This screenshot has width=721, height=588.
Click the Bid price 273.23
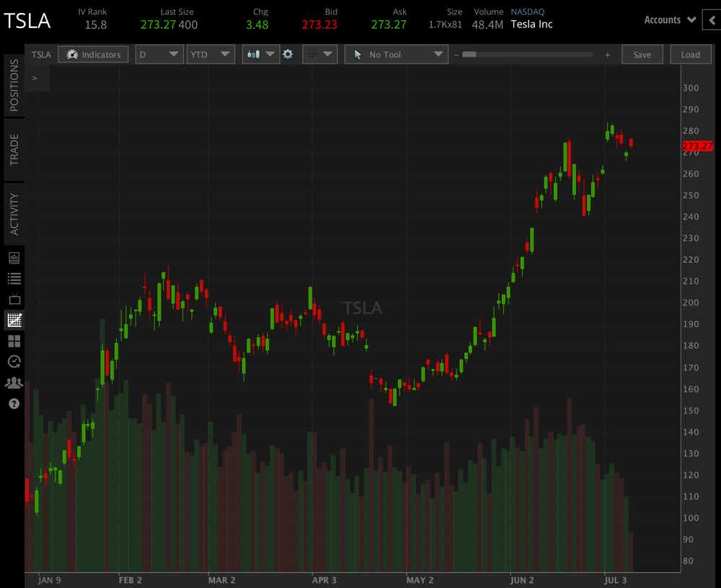pyautogui.click(x=319, y=24)
